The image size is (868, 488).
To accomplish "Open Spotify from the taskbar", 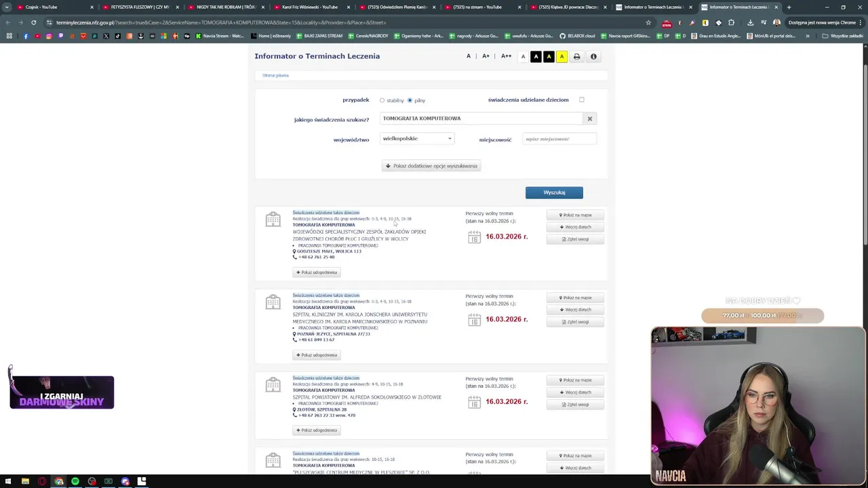I will click(x=75, y=481).
